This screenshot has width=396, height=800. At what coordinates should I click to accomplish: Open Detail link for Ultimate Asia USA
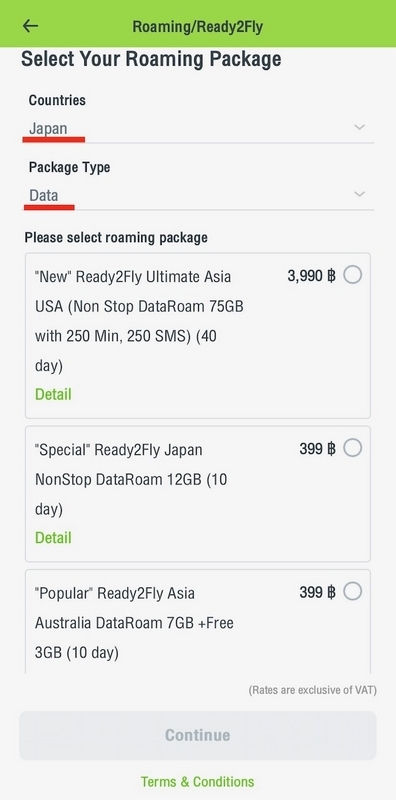click(53, 394)
